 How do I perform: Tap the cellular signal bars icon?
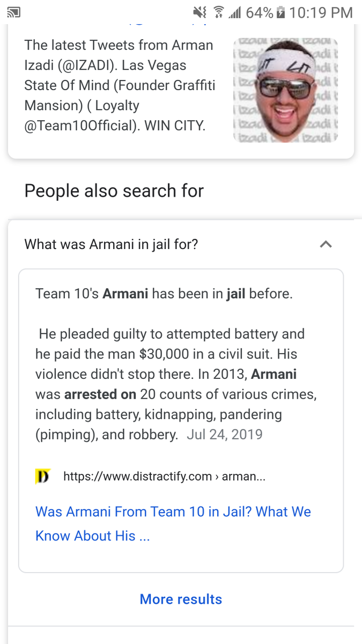(x=234, y=12)
